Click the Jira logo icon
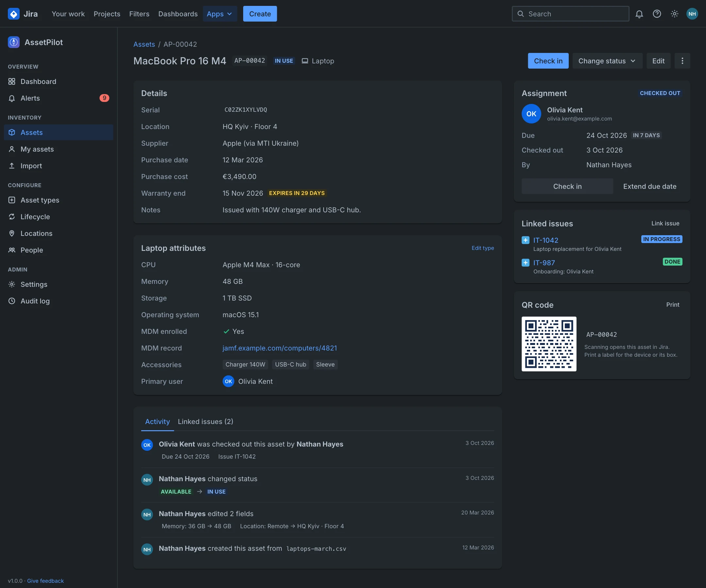This screenshot has width=706, height=588. (x=13, y=14)
